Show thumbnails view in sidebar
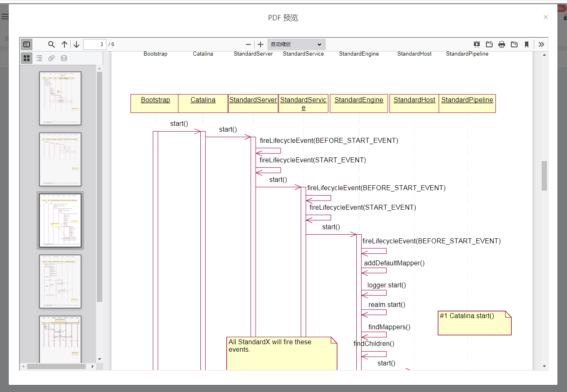The image size is (567, 392). [x=27, y=58]
